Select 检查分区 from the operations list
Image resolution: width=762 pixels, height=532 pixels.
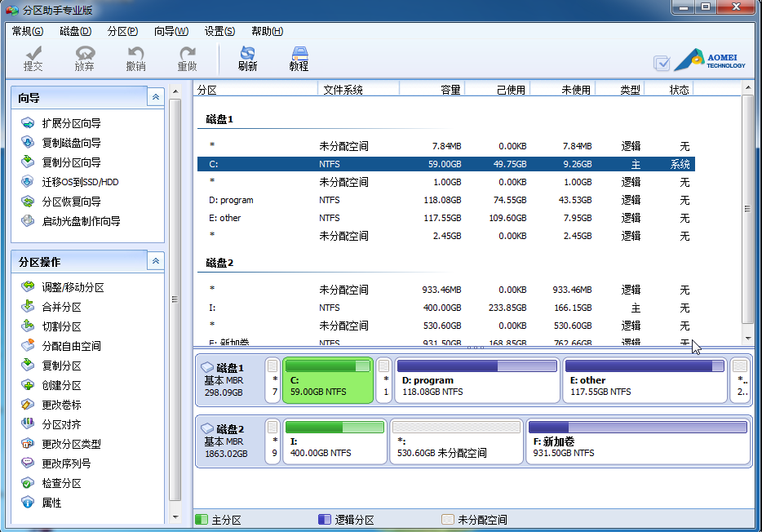(x=61, y=483)
